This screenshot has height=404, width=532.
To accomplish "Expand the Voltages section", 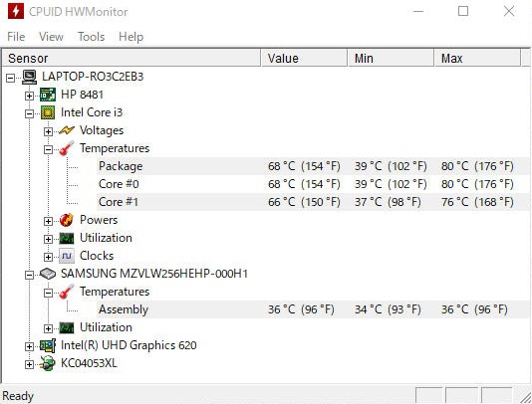I will coord(48,131).
